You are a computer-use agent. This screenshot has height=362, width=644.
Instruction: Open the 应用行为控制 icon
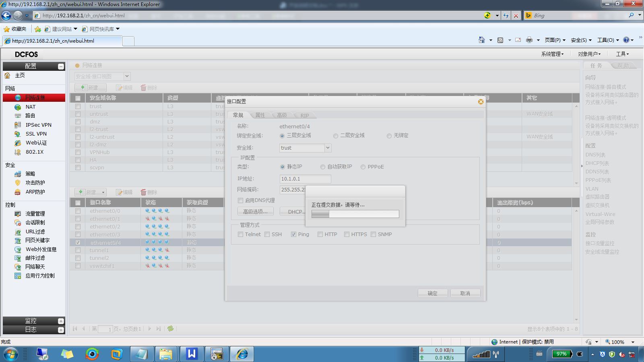pos(18,276)
